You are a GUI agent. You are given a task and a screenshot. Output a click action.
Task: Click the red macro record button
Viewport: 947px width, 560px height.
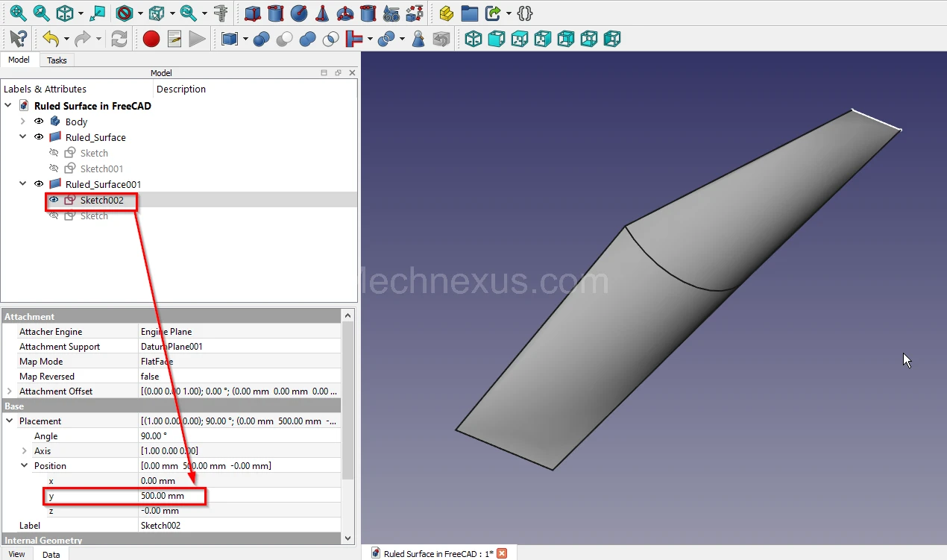[x=151, y=39]
